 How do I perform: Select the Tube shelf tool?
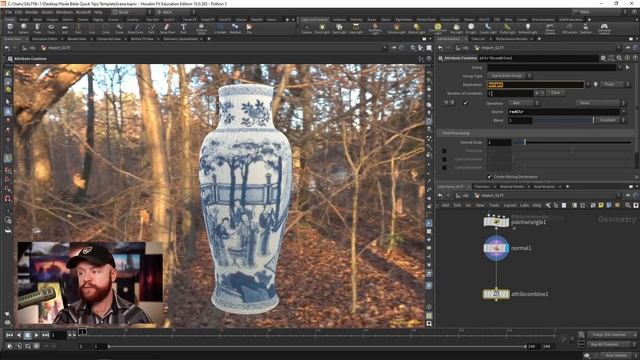37,28
